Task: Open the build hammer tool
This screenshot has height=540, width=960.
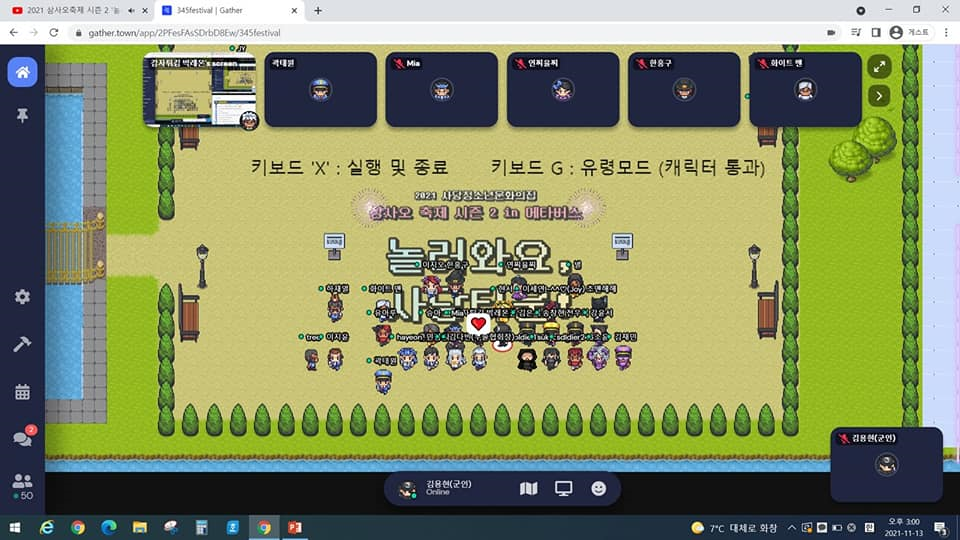Action: pos(22,344)
